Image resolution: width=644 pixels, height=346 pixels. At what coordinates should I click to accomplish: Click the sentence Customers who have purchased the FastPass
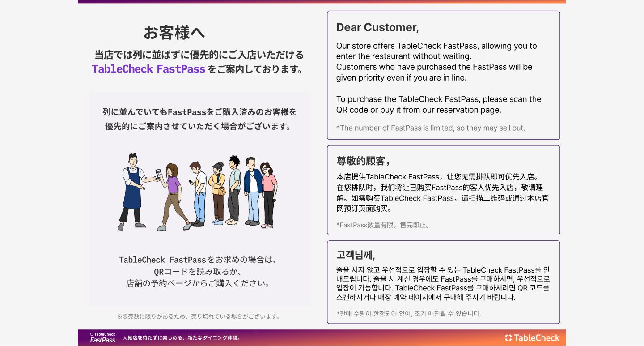click(x=434, y=72)
